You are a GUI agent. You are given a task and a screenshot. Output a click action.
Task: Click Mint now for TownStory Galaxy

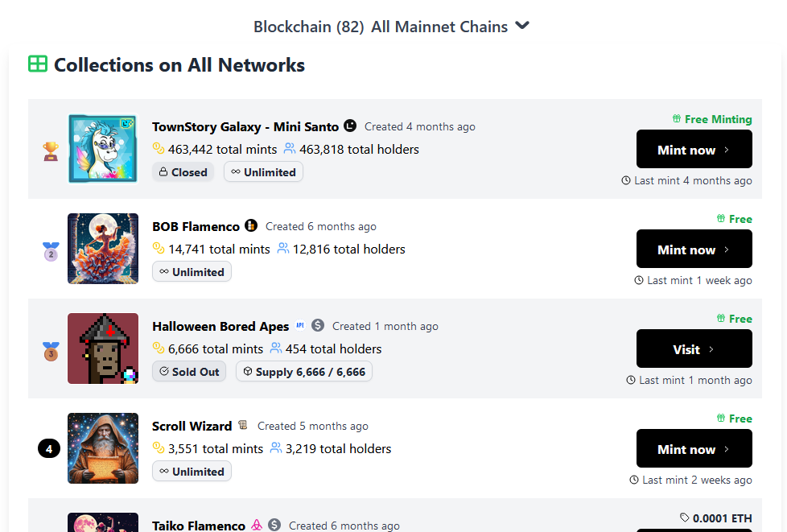point(694,150)
